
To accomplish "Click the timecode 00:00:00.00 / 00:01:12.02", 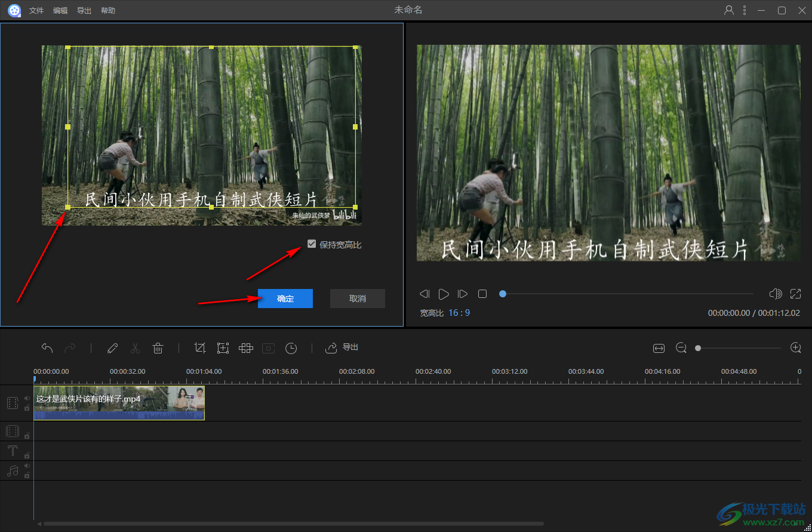I will tap(754, 313).
